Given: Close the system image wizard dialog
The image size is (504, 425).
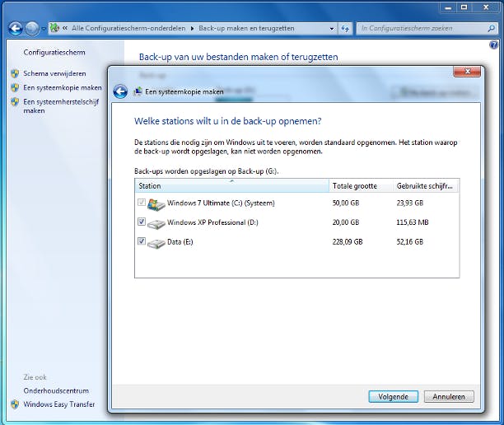Looking at the screenshot, I should pos(467,72).
